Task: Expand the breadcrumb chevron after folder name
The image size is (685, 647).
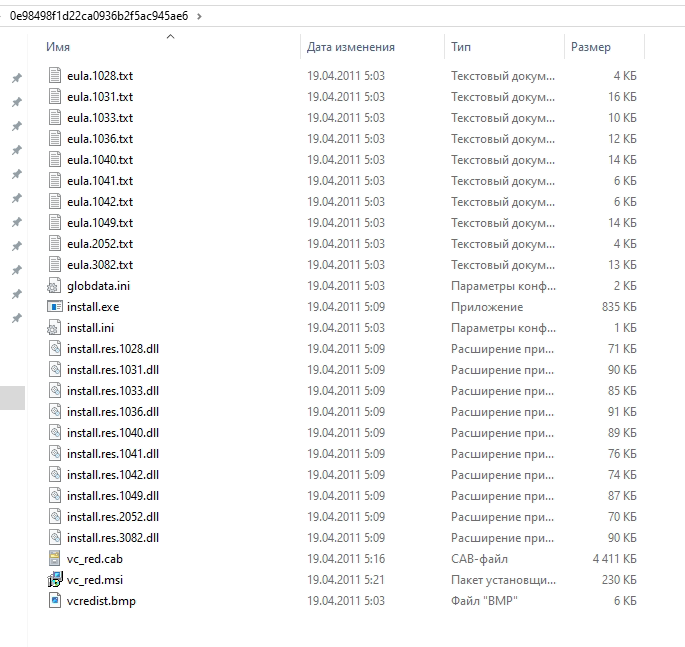Action: pos(199,16)
